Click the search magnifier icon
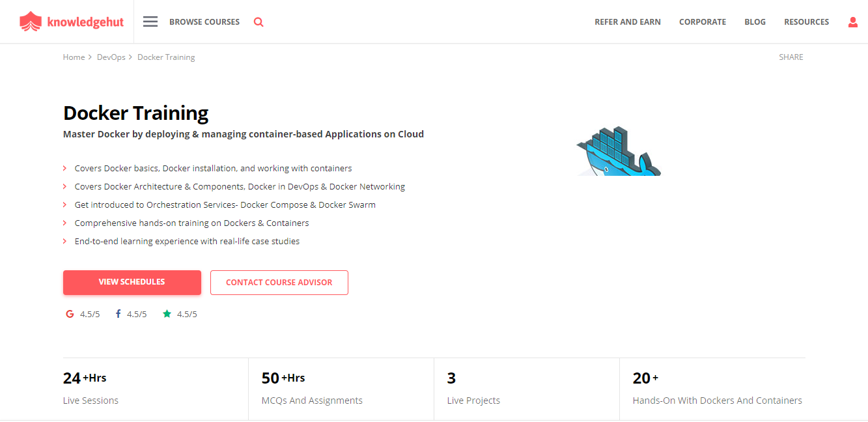This screenshot has height=422, width=868. [x=259, y=21]
